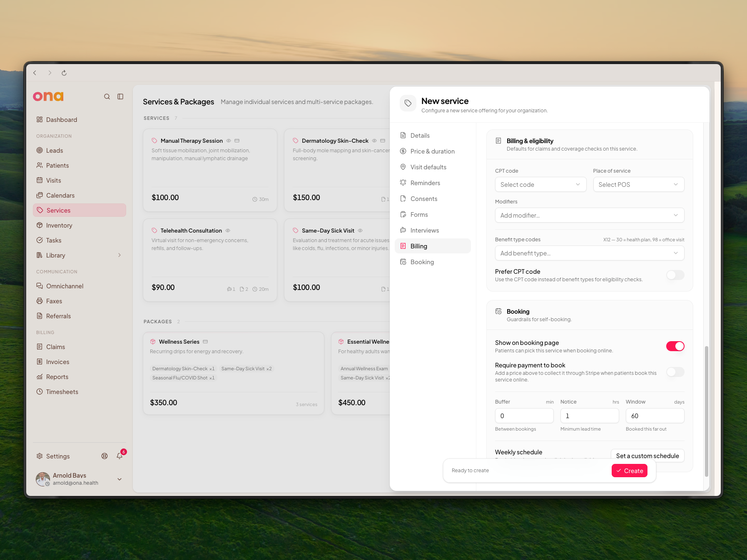
Task: Enable Require payment to book switch
Action: pyautogui.click(x=675, y=372)
